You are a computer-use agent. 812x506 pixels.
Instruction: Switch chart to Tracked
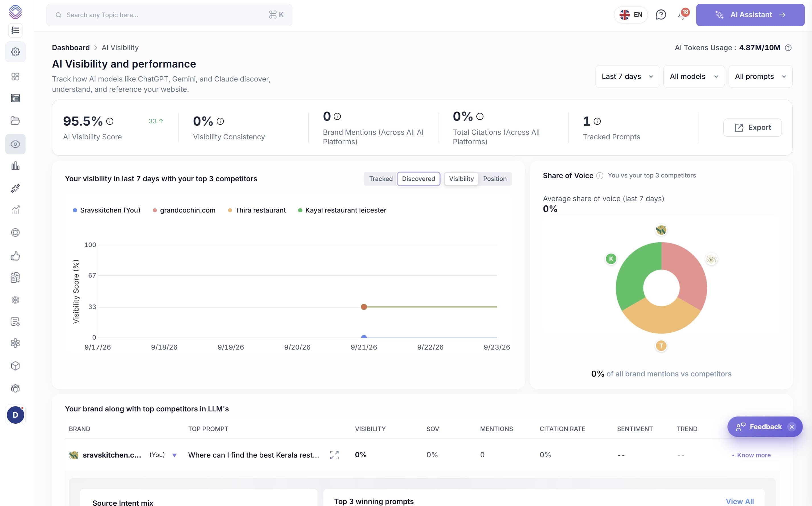click(381, 179)
